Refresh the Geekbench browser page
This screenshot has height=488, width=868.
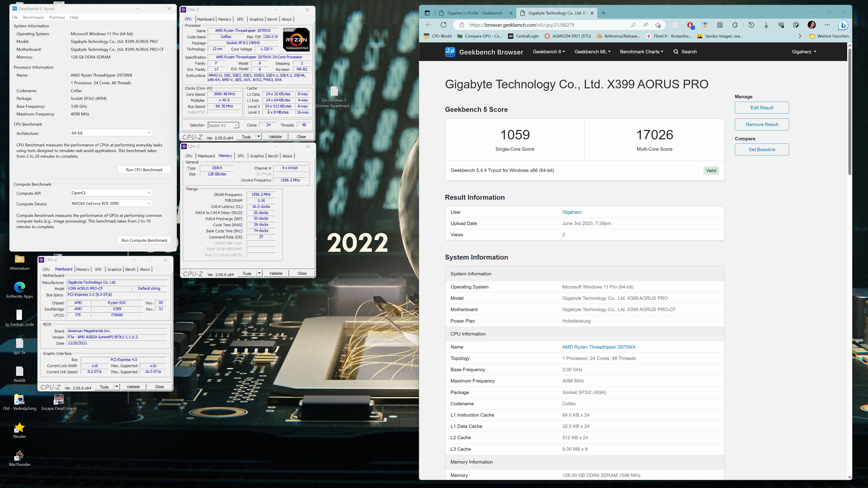pos(443,25)
